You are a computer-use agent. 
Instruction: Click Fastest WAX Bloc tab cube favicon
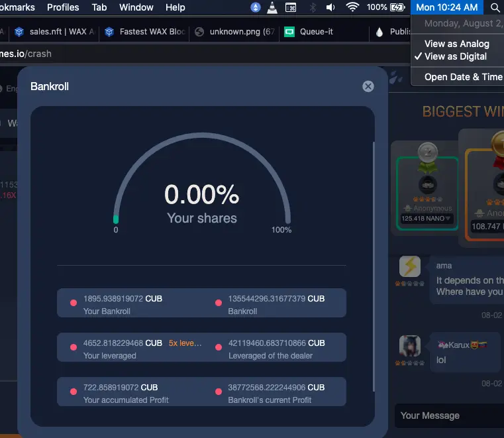pos(109,32)
